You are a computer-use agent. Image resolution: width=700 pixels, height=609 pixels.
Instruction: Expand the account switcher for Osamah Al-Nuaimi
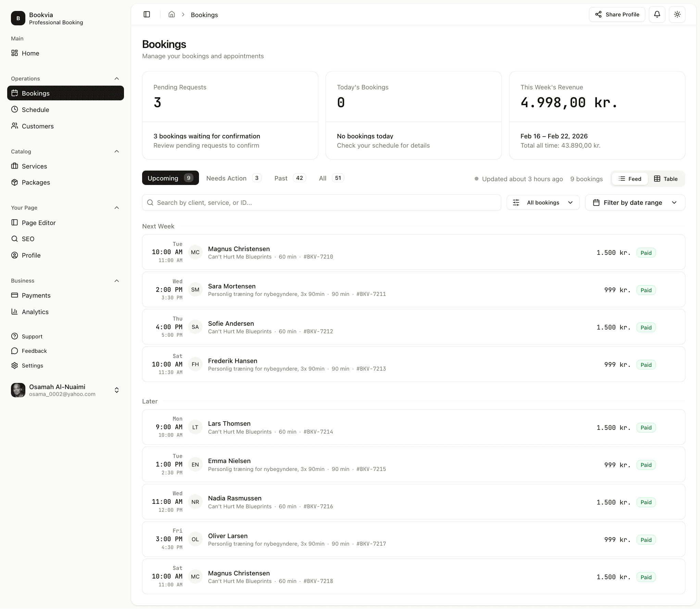pos(116,390)
